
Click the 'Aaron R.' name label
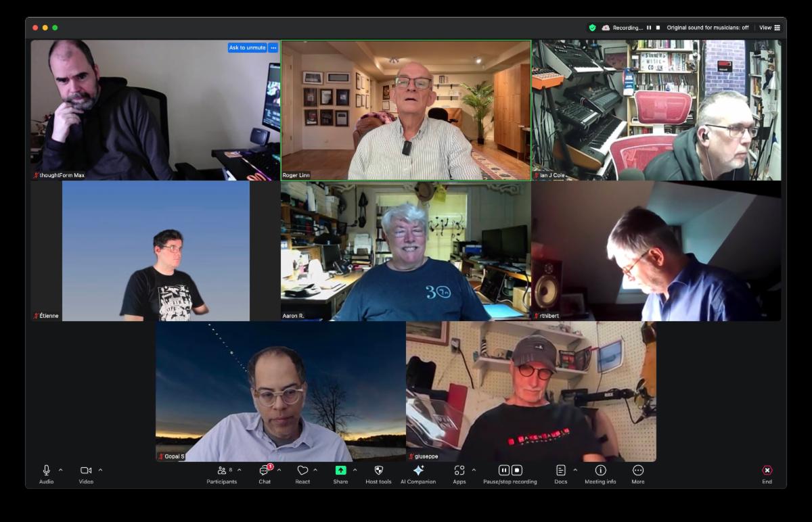tap(293, 316)
